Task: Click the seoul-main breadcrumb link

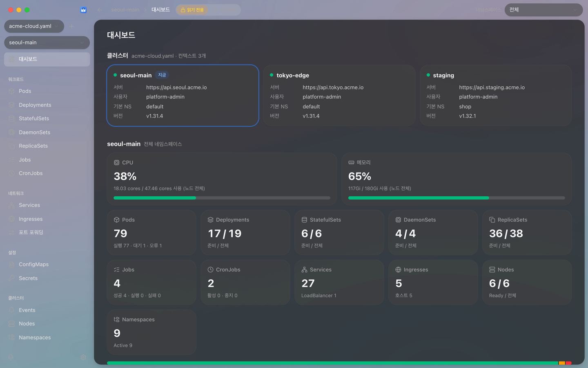Action: (x=125, y=10)
